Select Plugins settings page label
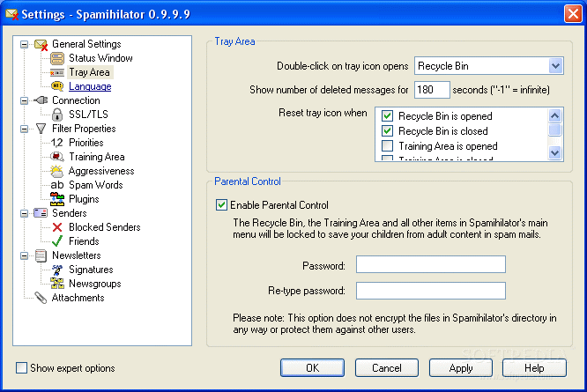This screenshot has width=587, height=392. 84,199
